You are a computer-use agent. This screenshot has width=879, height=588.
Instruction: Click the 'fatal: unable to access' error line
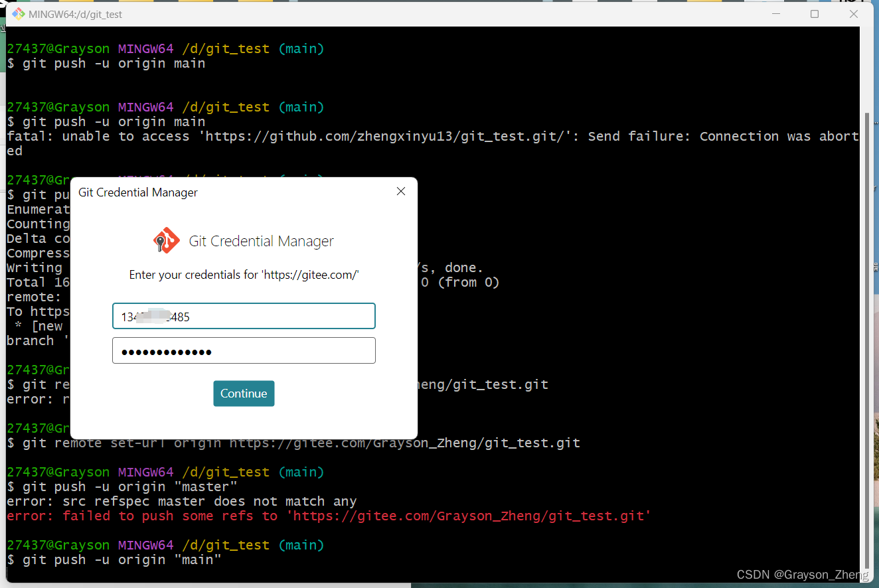(433, 143)
